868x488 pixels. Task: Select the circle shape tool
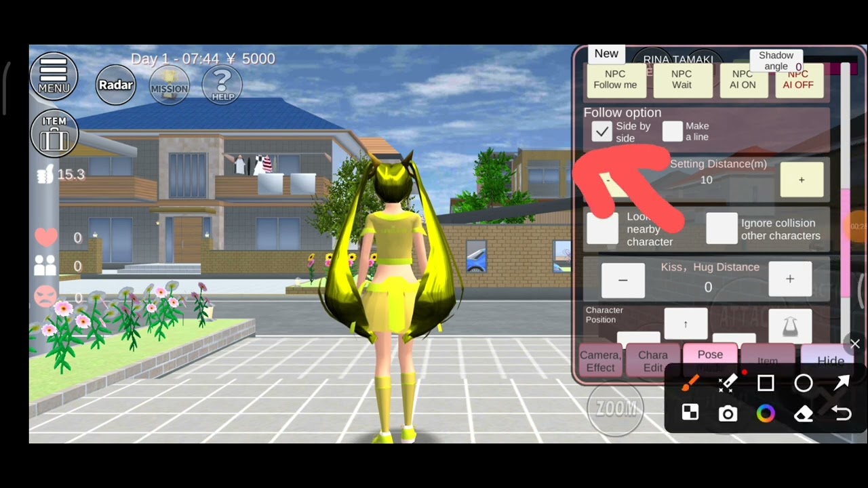point(804,384)
